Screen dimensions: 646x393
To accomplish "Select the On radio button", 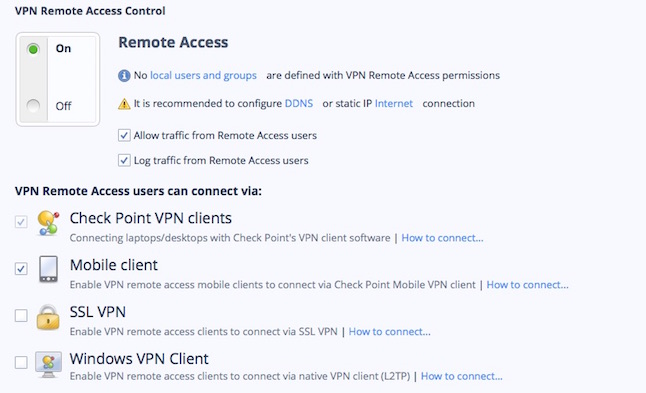I will tap(33, 49).
